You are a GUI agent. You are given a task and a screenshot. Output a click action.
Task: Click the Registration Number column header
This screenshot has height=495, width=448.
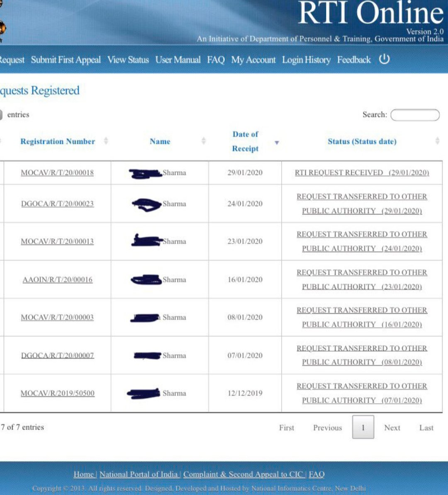(58, 142)
